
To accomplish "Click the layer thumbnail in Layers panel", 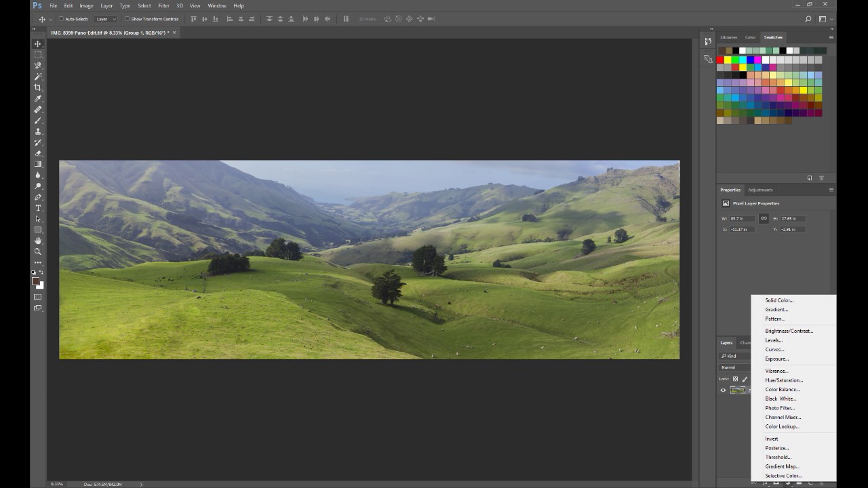I will pyautogui.click(x=737, y=390).
